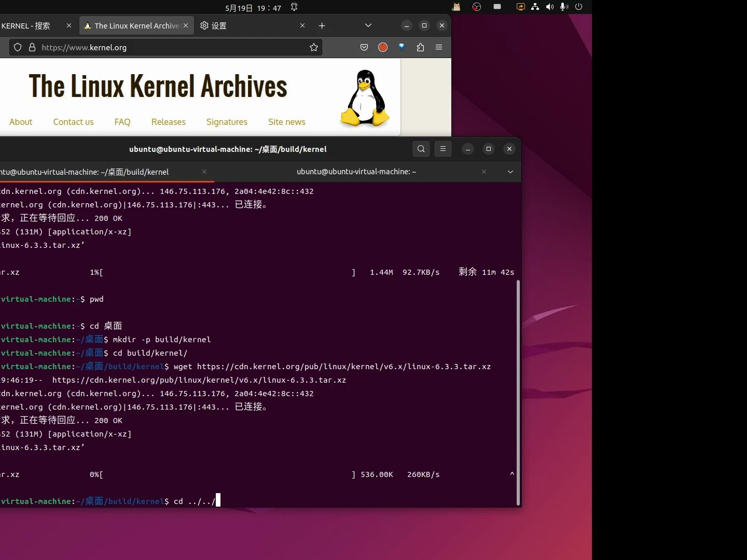Click the OBS Studio tray icon
Viewport: 747px width, 560px height.
coord(477,7)
